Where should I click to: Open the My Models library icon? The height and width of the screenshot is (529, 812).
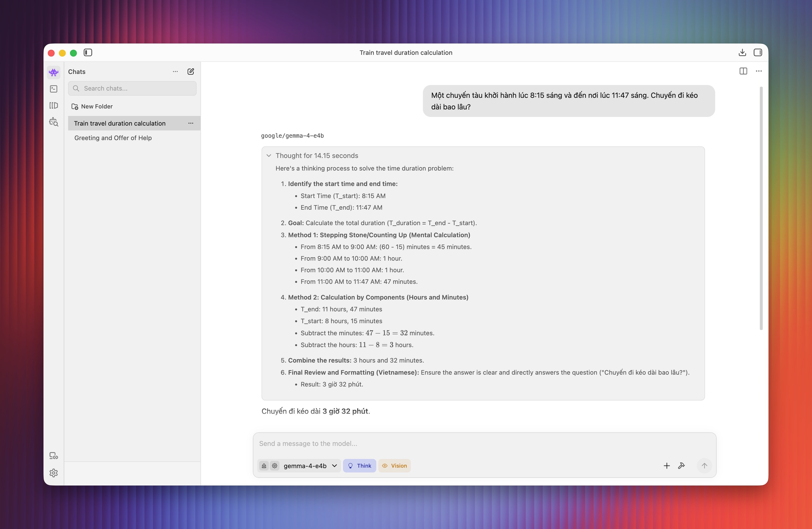pos(54,106)
